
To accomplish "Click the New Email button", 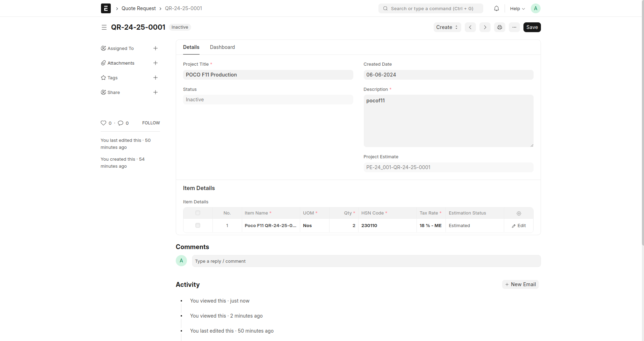I will tap(520, 284).
